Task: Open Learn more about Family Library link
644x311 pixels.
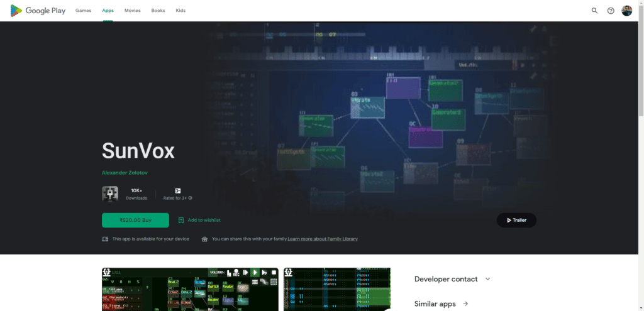Action: click(x=323, y=239)
